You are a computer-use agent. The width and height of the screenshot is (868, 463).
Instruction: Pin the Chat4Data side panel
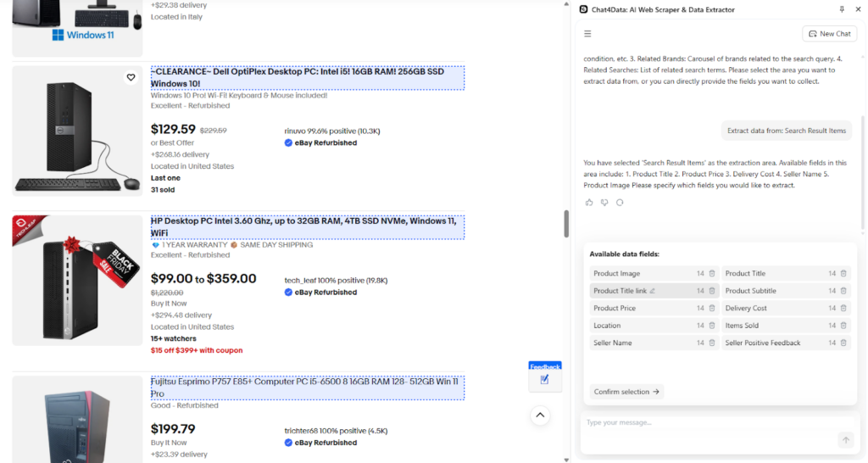click(842, 9)
